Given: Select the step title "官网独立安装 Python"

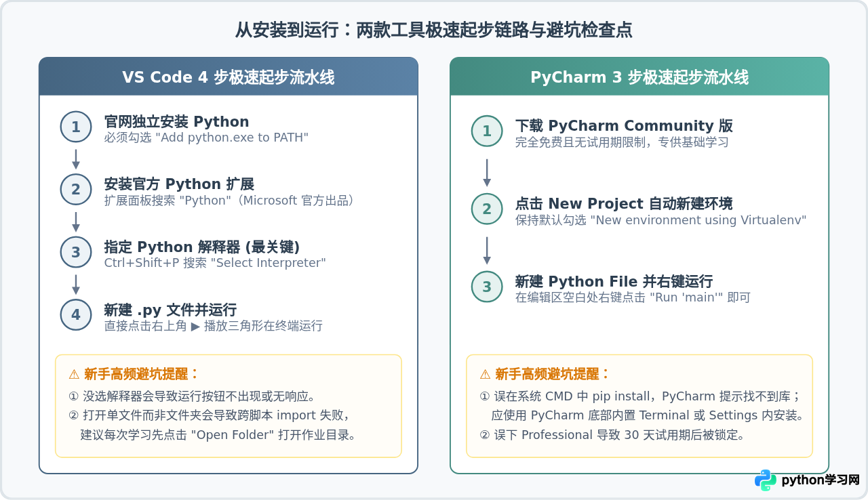Looking at the screenshot, I should pos(176,122).
